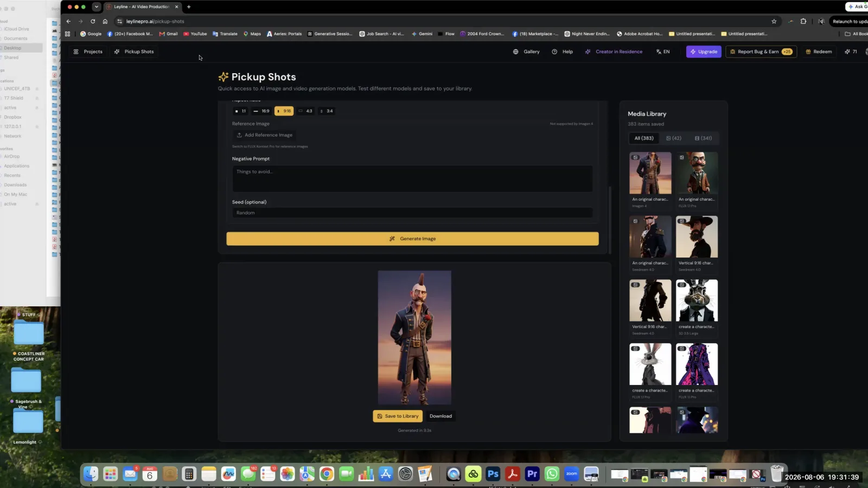Open Zoom from the Dock
Image resolution: width=868 pixels, height=488 pixels.
click(x=571, y=474)
